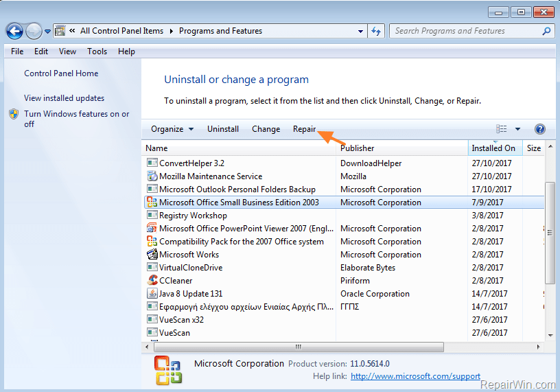
Task: Open Turn Windows features on or off
Action: click(x=76, y=119)
